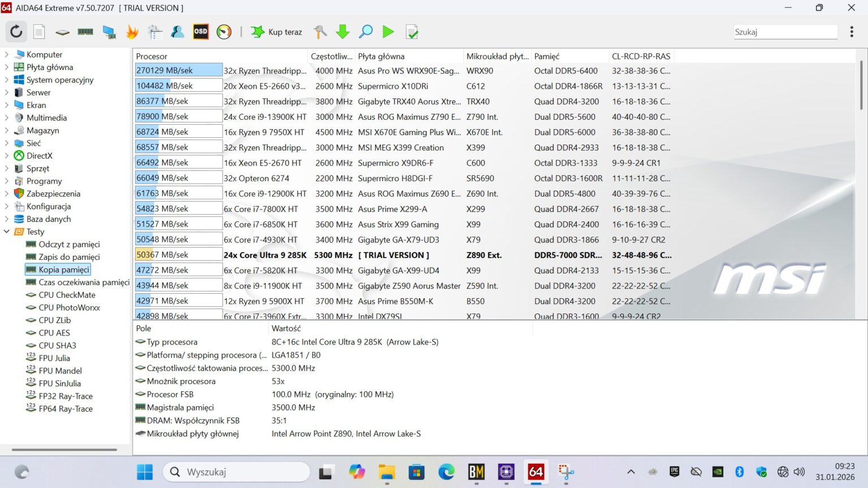Select the CPU PhotoWorxx test
Viewport: 868px width, 488px height.
69,307
